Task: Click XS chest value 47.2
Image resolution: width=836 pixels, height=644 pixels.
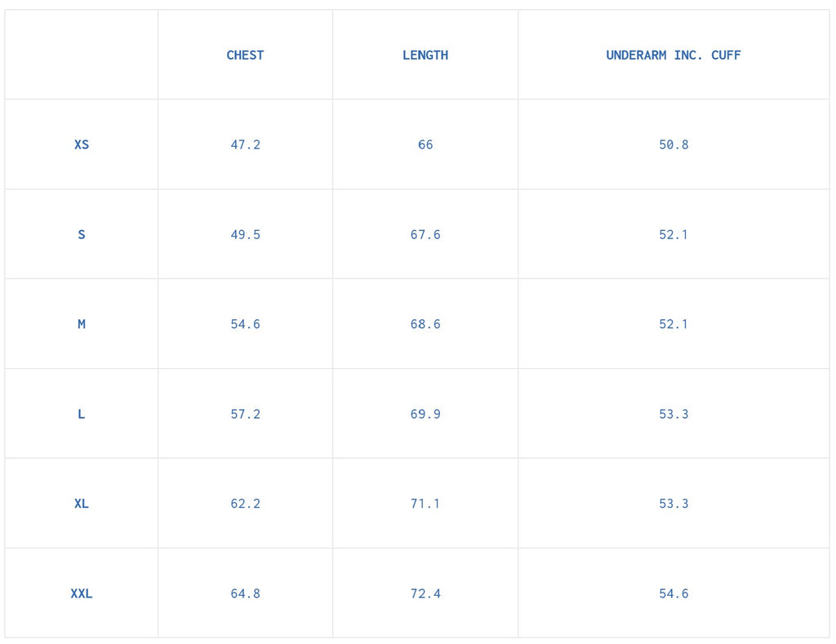Action: tap(245, 144)
